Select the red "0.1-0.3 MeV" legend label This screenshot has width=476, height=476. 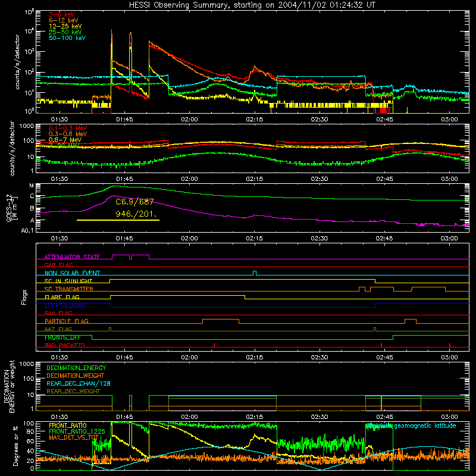pos(68,128)
